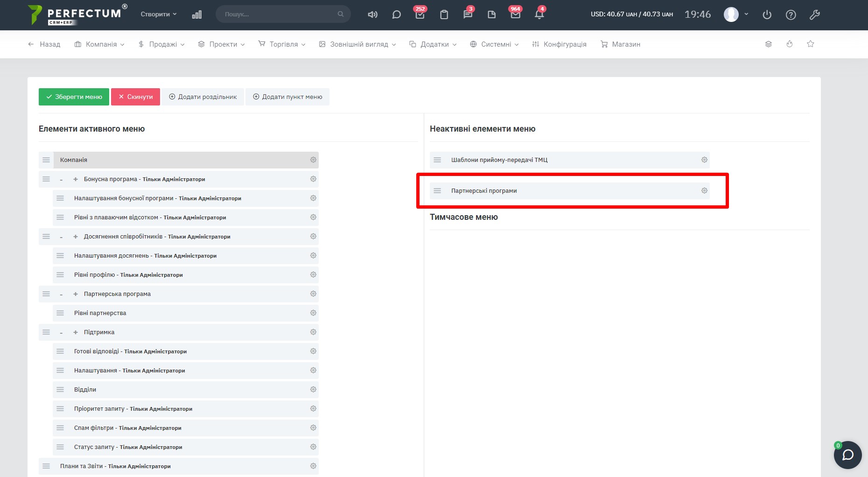Viewport: 868px width, 477px height.
Task: Click Додати пункт меню button
Action: pos(287,97)
